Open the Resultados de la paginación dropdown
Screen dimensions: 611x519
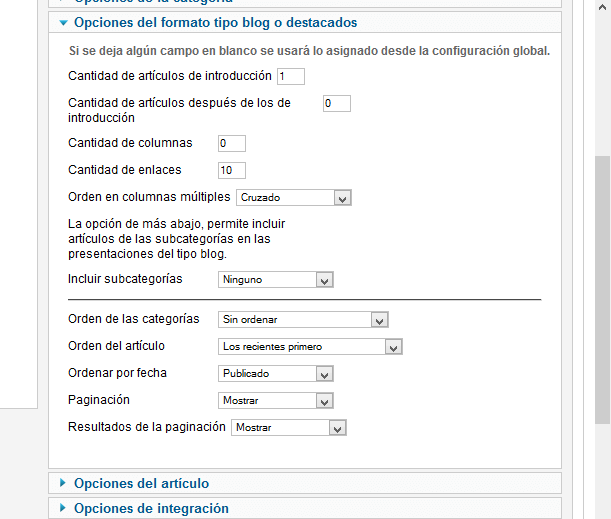(x=289, y=427)
